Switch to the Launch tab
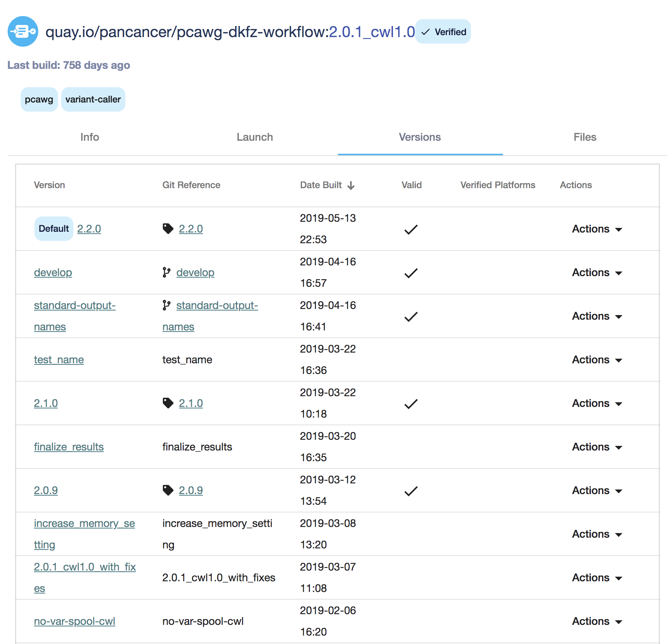Viewport: 672px width, 644px height. [255, 137]
